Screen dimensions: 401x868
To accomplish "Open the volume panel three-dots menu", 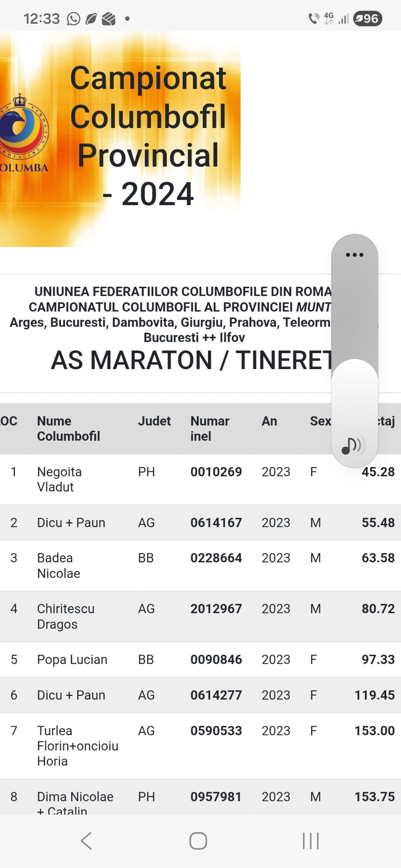I will point(355,255).
